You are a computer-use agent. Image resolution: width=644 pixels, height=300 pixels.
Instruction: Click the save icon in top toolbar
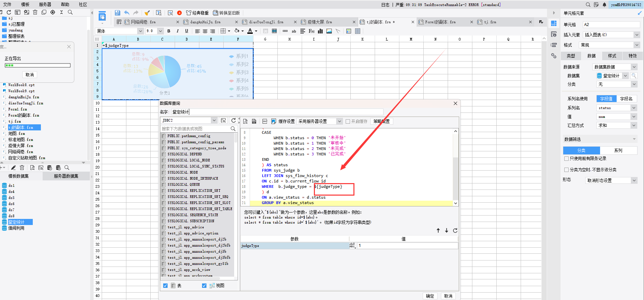point(117,13)
